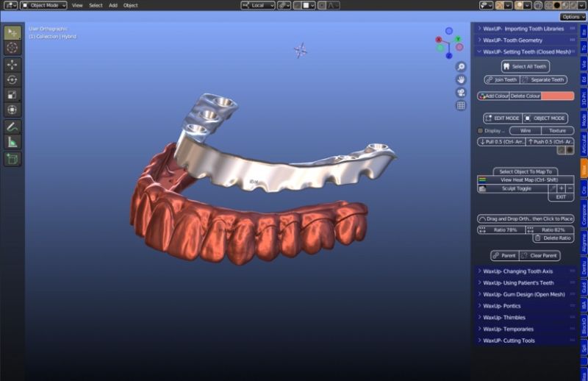Screen dimensions: 588x381
Task: Click the Select All Teeth button
Action: tap(525, 66)
